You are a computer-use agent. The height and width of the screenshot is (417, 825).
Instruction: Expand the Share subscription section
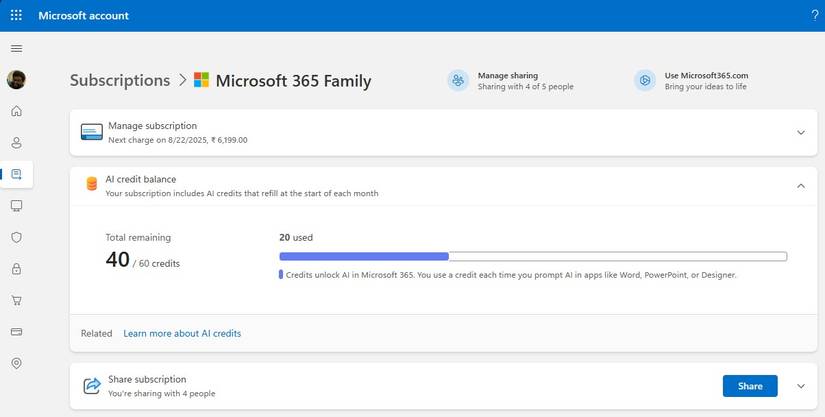tap(800, 386)
